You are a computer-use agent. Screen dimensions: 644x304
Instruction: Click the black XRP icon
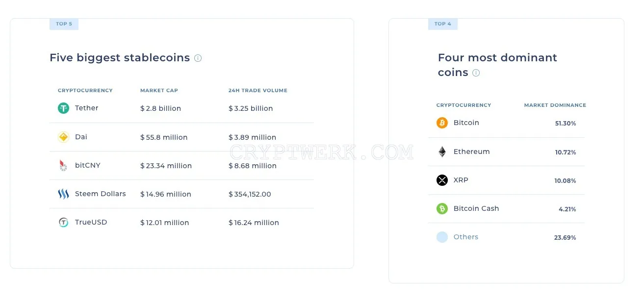click(x=442, y=180)
